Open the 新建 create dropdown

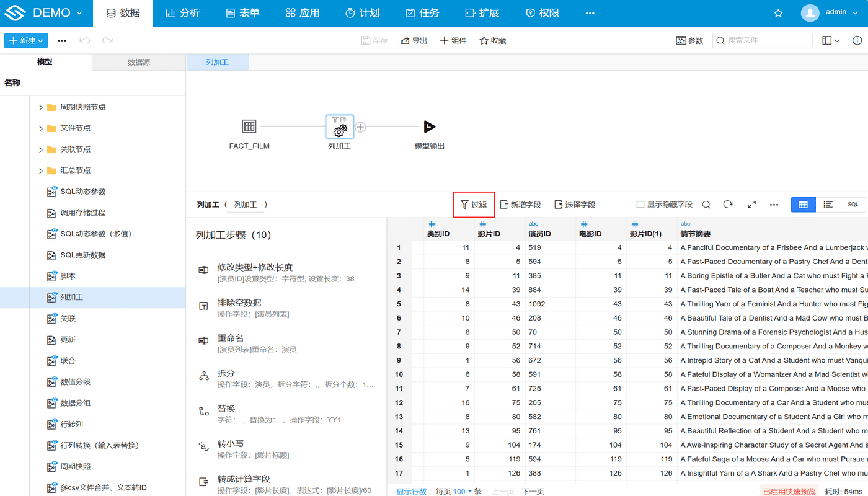point(25,40)
